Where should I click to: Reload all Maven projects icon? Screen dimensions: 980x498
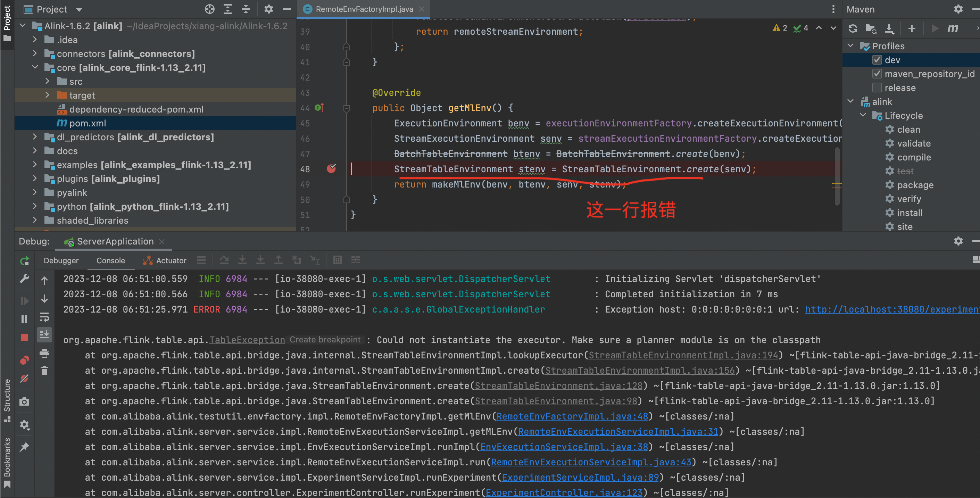click(853, 28)
